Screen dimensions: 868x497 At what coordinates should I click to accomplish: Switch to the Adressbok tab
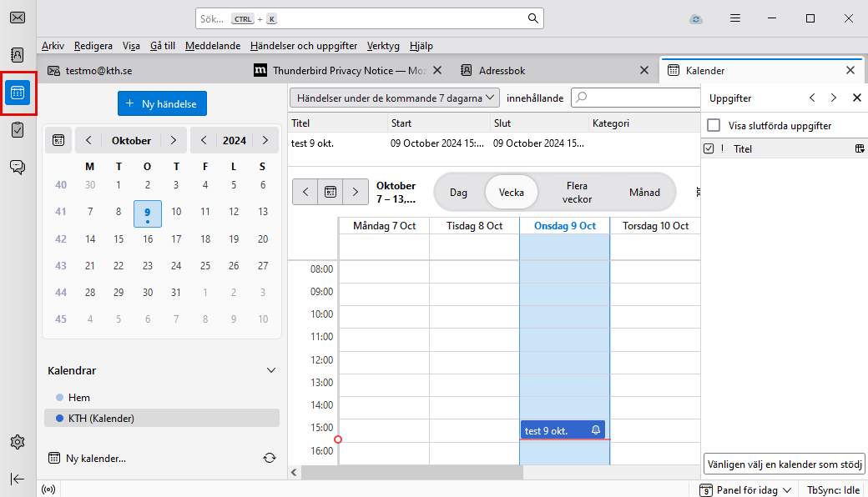(502, 71)
